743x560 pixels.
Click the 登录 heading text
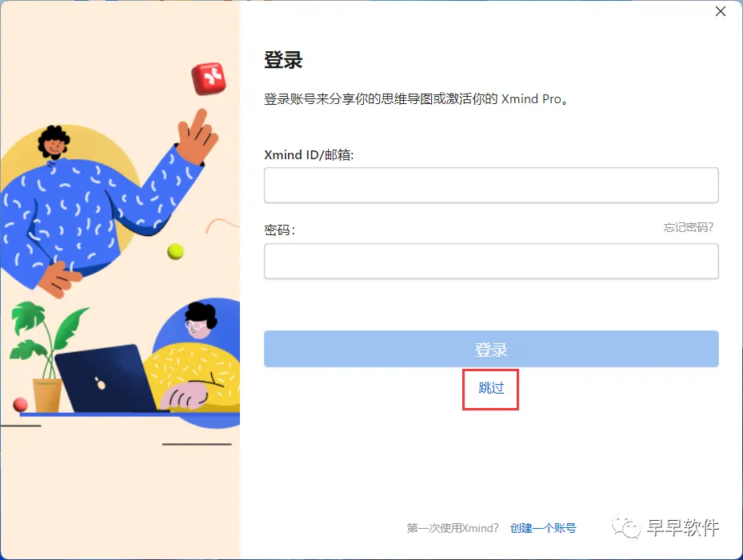pyautogui.click(x=283, y=60)
